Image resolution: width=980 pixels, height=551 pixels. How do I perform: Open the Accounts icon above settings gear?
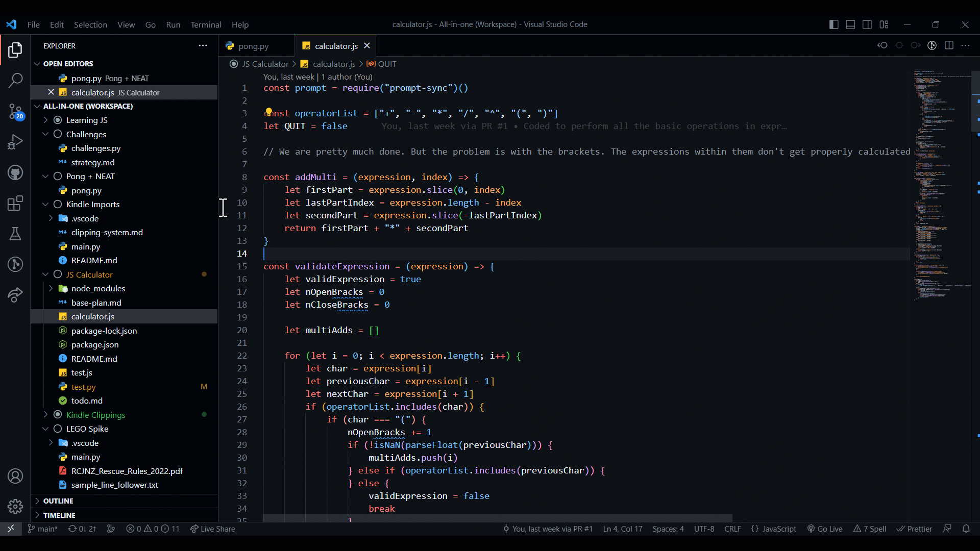pyautogui.click(x=15, y=476)
